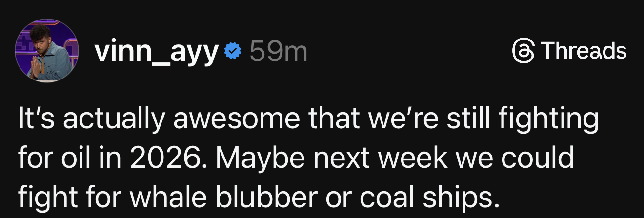Click the 59m post timestamp
The image size is (644, 218).
tap(278, 51)
